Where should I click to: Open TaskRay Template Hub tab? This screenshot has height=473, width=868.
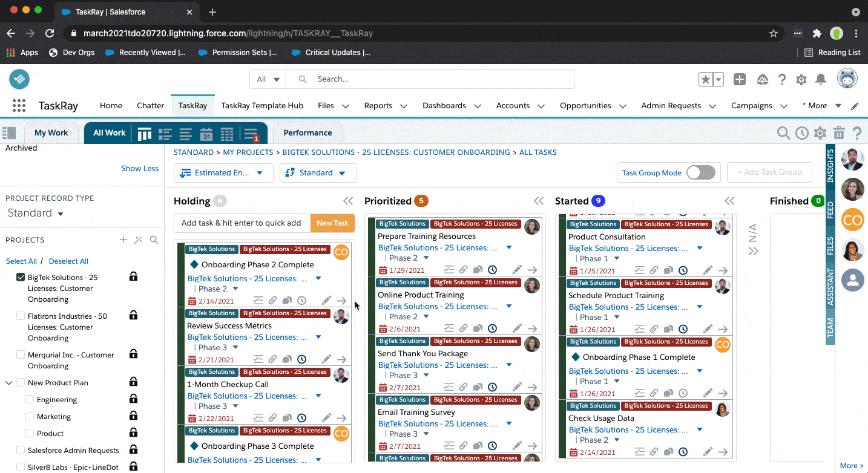(262, 106)
